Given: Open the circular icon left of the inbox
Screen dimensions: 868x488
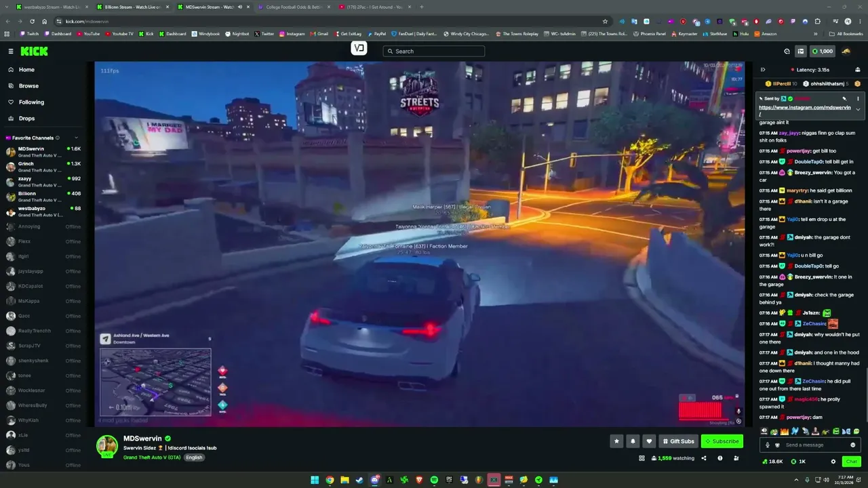Looking at the screenshot, I should click(x=787, y=51).
